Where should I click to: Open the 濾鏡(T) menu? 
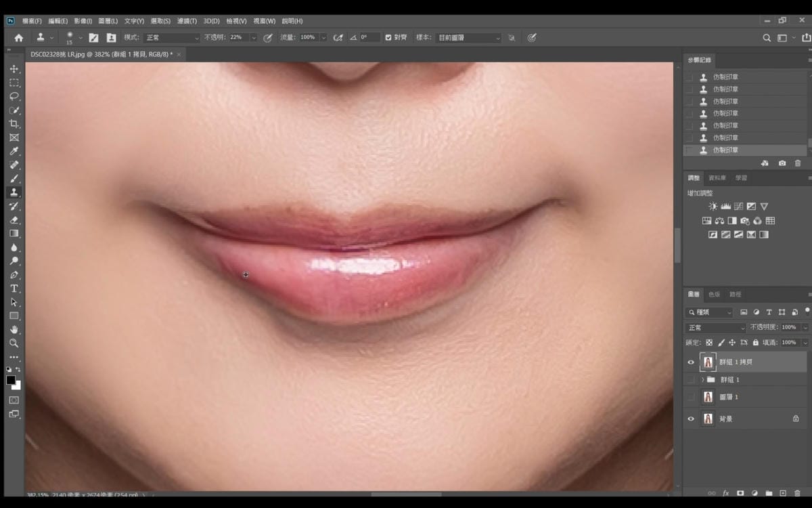187,21
